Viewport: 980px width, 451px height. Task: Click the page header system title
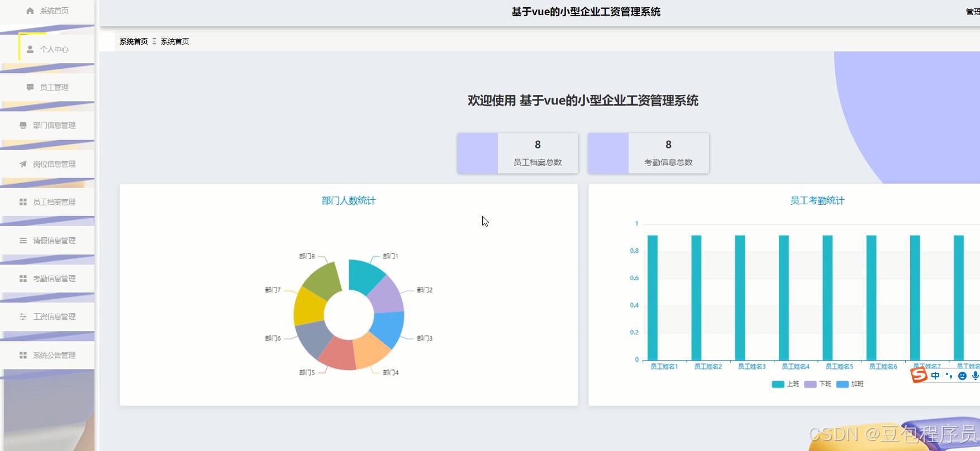tap(586, 12)
